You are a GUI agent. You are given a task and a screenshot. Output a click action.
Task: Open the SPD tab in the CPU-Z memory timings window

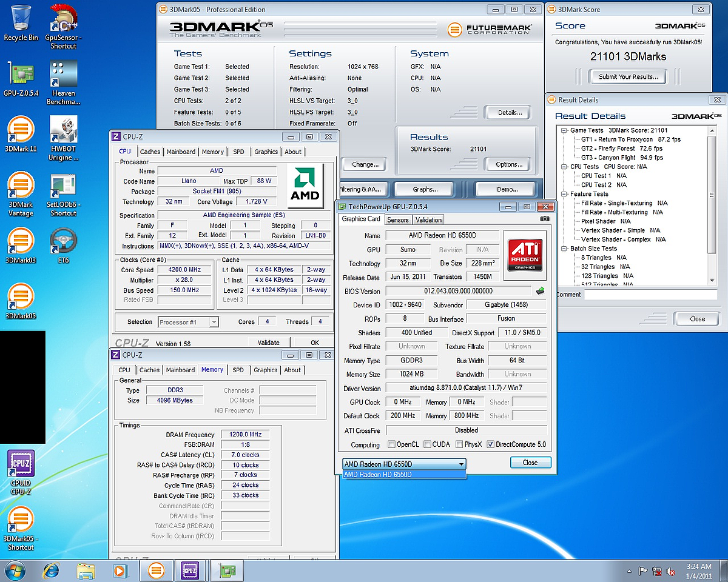coord(238,370)
